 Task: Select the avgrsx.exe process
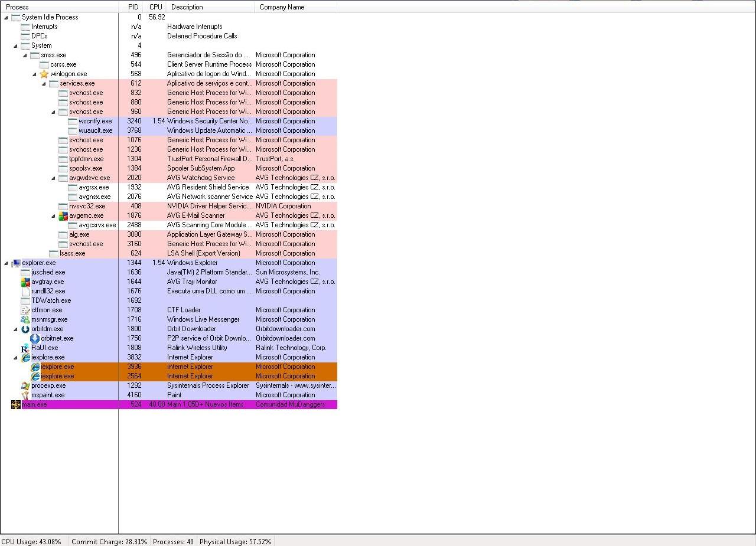(x=168, y=187)
